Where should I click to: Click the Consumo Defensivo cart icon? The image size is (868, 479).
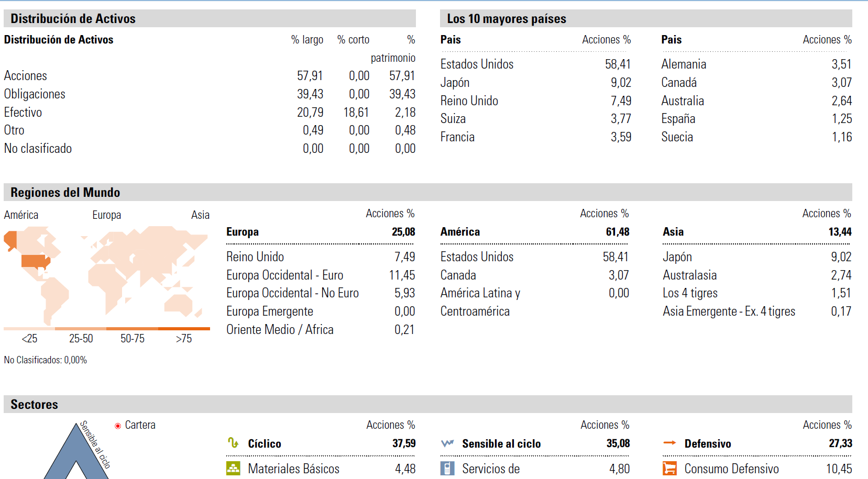coord(669,469)
